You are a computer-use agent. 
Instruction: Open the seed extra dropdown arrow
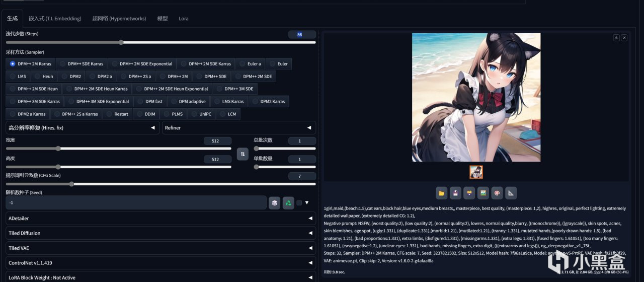306,202
